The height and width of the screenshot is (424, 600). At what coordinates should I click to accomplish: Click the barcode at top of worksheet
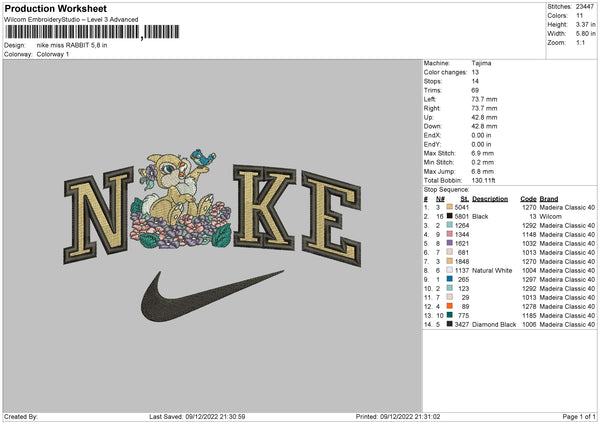(x=92, y=32)
